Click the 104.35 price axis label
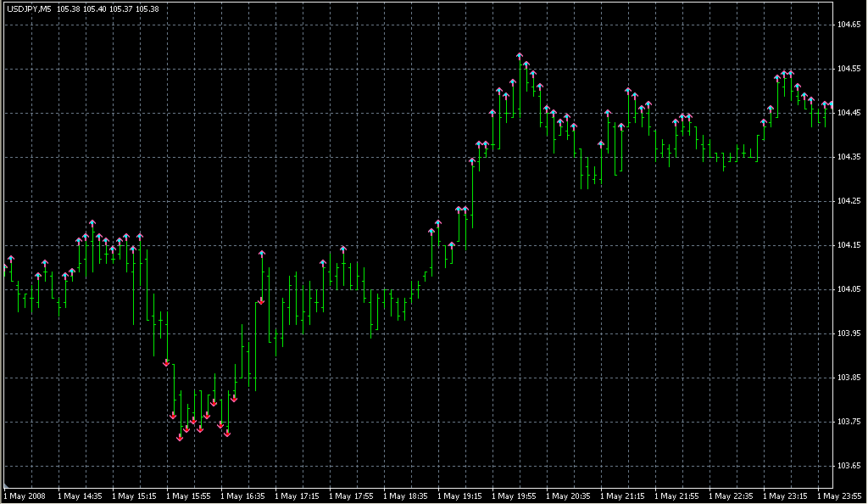The image size is (868, 504). coord(849,157)
